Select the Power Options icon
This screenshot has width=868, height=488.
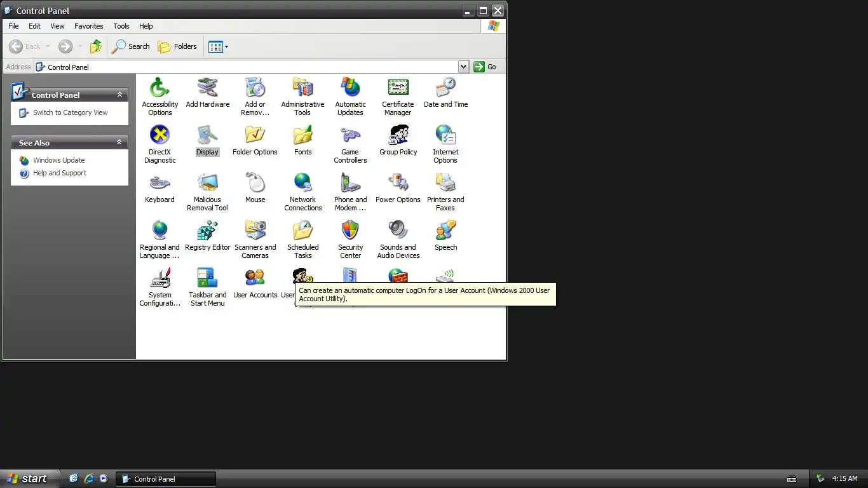pos(398,182)
